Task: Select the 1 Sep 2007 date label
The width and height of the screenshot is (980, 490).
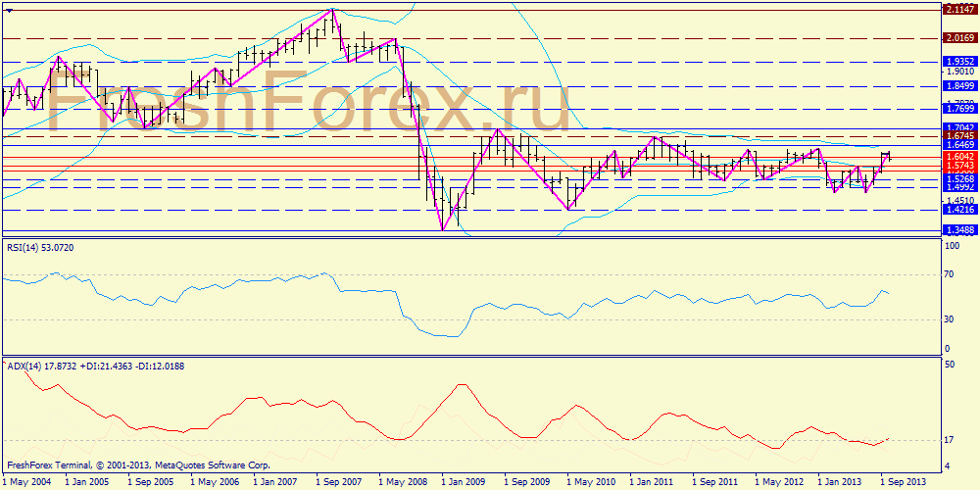Action: (x=339, y=482)
